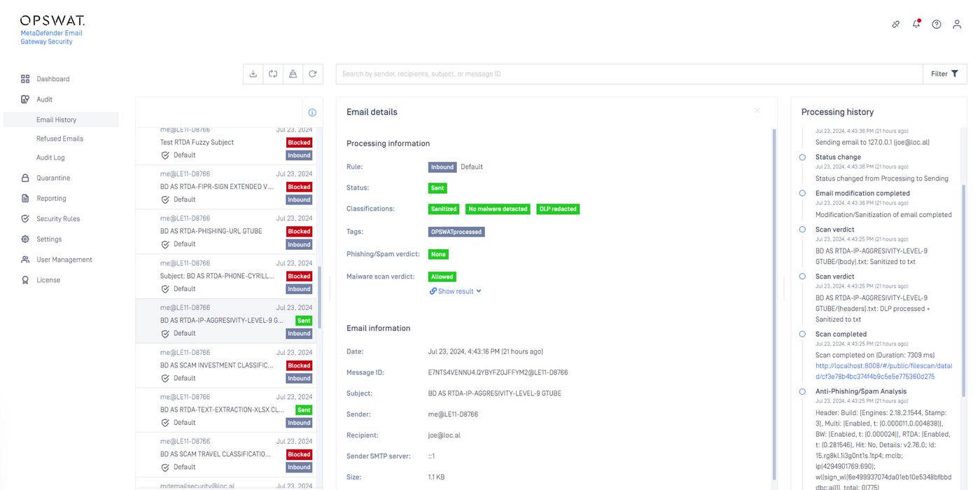Select the sanitize toolbar icon
The image size is (980, 490).
click(293, 73)
